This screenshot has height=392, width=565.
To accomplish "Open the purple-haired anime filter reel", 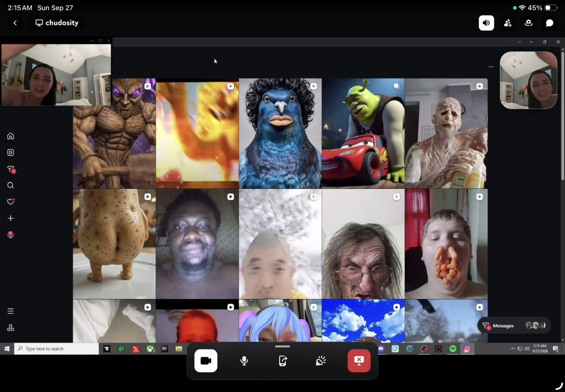I will 280,321.
